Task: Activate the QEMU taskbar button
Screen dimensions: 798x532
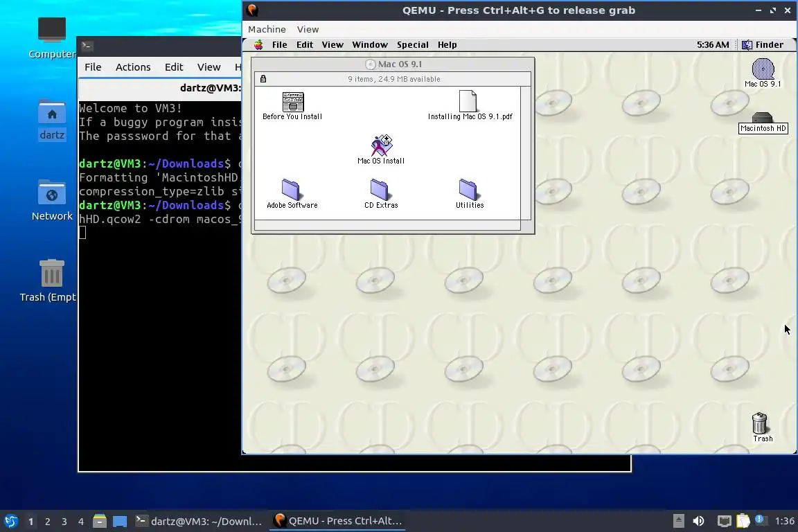Action: [x=337, y=521]
